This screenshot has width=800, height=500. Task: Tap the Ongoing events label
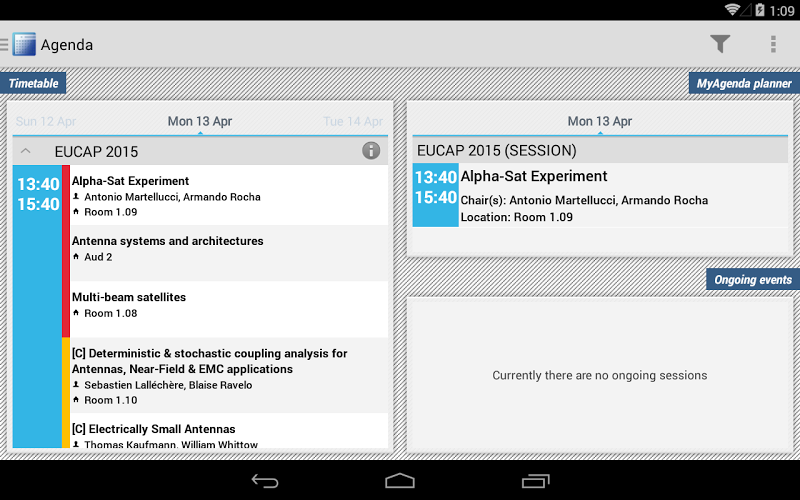point(753,280)
